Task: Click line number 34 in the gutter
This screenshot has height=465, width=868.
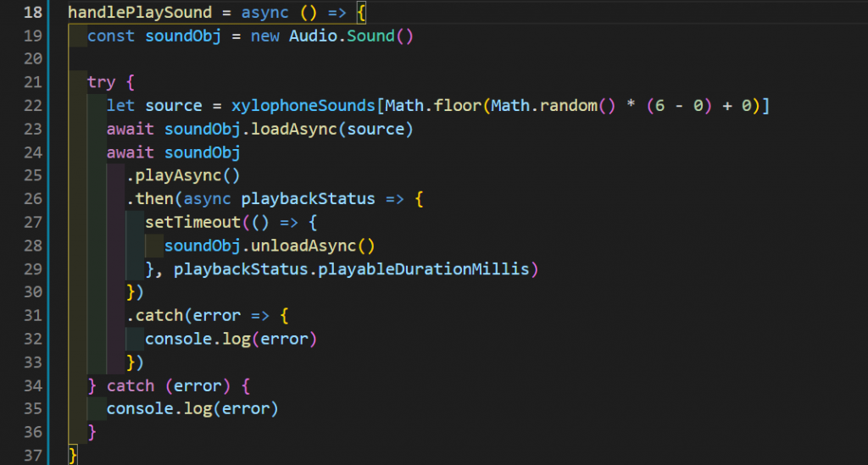Action: 33,386
